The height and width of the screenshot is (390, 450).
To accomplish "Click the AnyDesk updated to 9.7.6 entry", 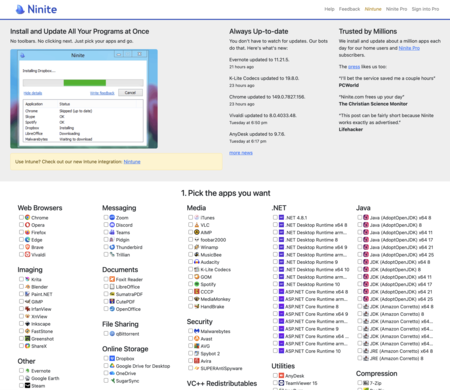I will pyautogui.click(x=257, y=134).
